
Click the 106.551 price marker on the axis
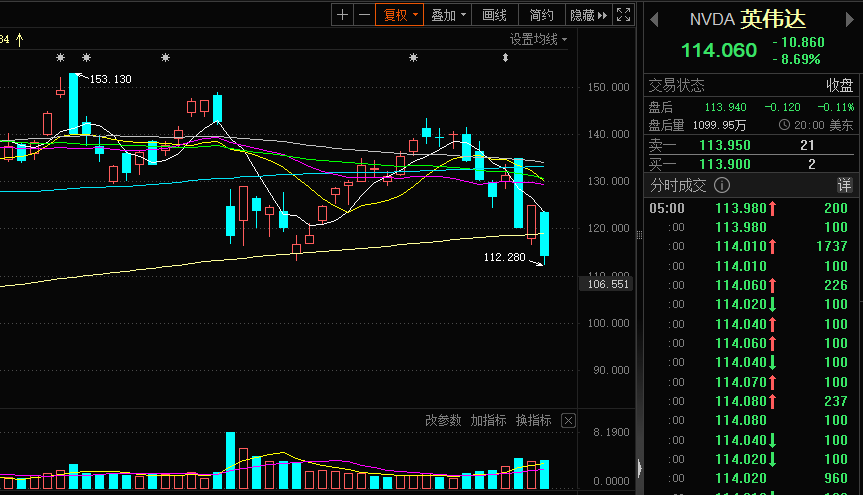click(x=606, y=284)
